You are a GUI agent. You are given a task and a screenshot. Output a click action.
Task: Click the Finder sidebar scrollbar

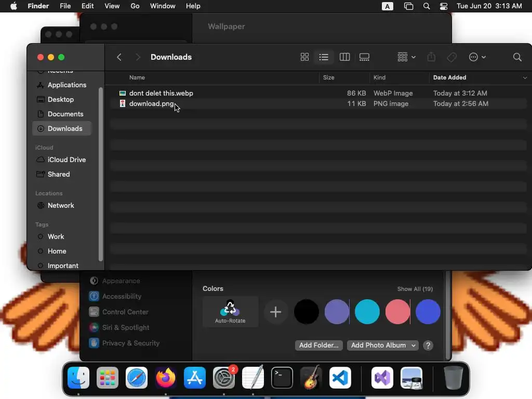(x=100, y=174)
